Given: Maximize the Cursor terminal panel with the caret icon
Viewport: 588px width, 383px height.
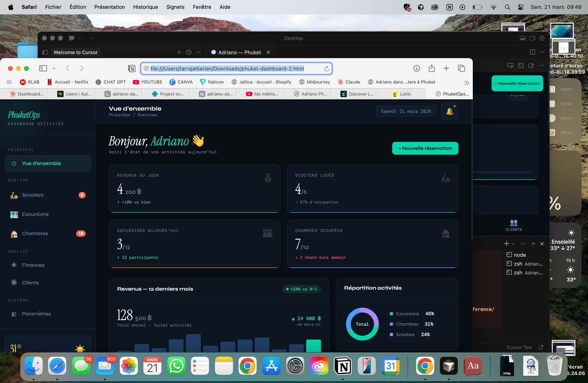Looking at the screenshot, I should click(x=533, y=244).
